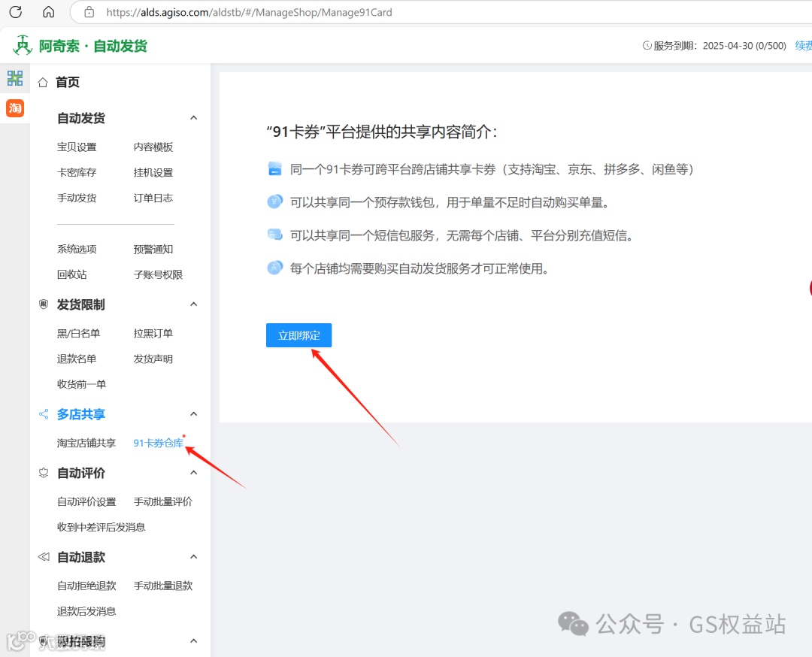This screenshot has width=812, height=657.
Task: Click the clock icon beside 服务到期
Action: [647, 46]
